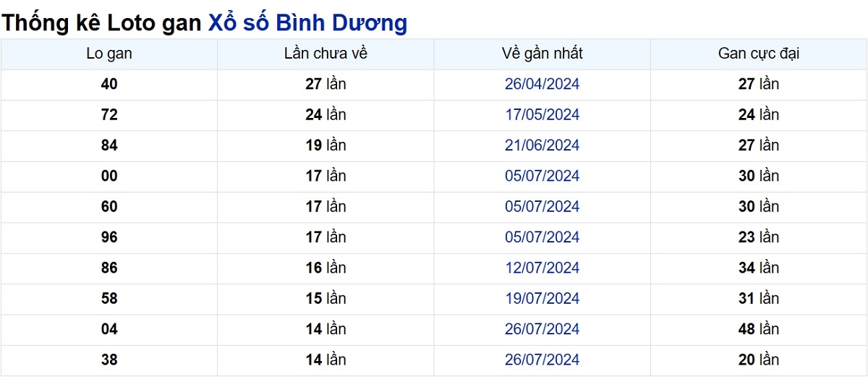Select loto number 40 cell

click(x=109, y=84)
